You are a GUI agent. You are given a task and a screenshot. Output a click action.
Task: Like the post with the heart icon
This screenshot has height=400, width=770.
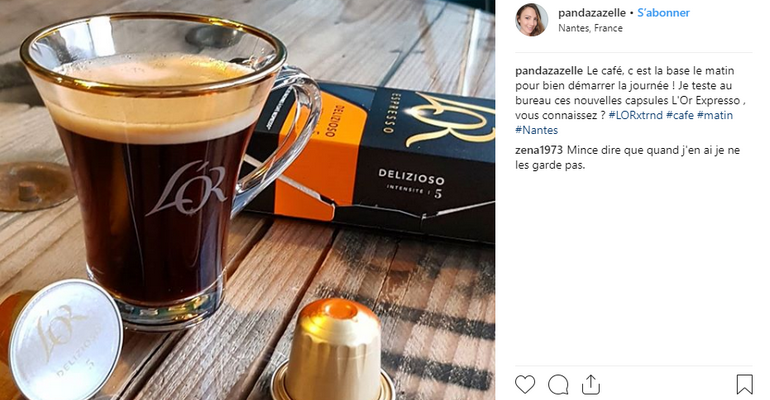[524, 384]
